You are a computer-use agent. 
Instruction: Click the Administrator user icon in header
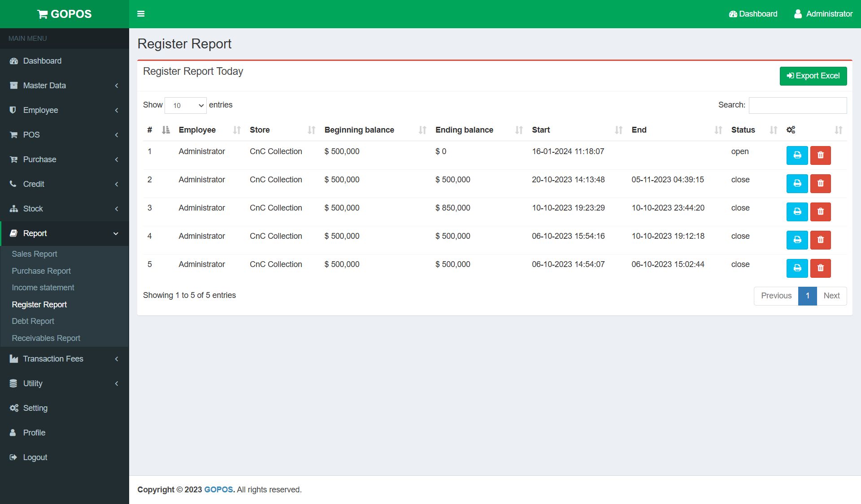tap(798, 14)
